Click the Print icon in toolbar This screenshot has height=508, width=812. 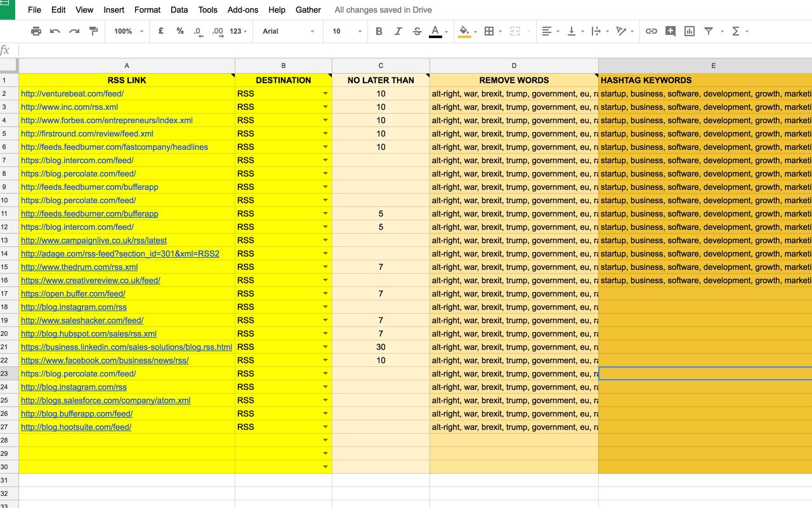(x=36, y=31)
